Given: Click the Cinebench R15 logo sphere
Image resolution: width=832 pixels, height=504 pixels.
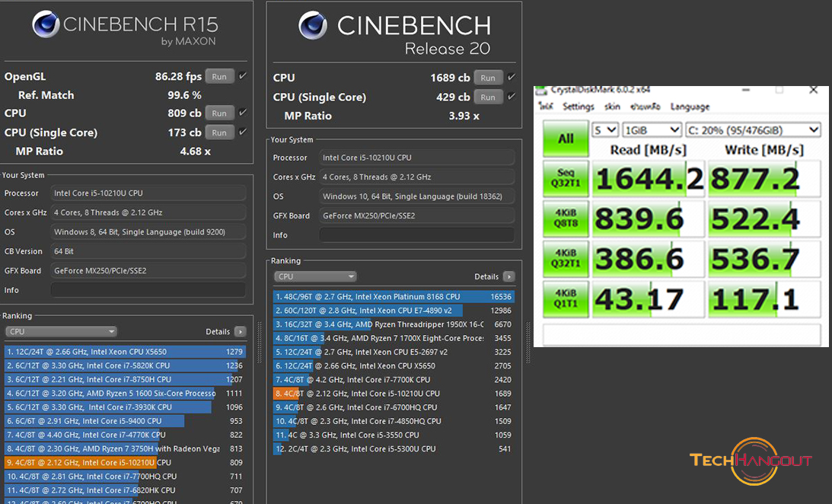Looking at the screenshot, I should click(x=46, y=24).
